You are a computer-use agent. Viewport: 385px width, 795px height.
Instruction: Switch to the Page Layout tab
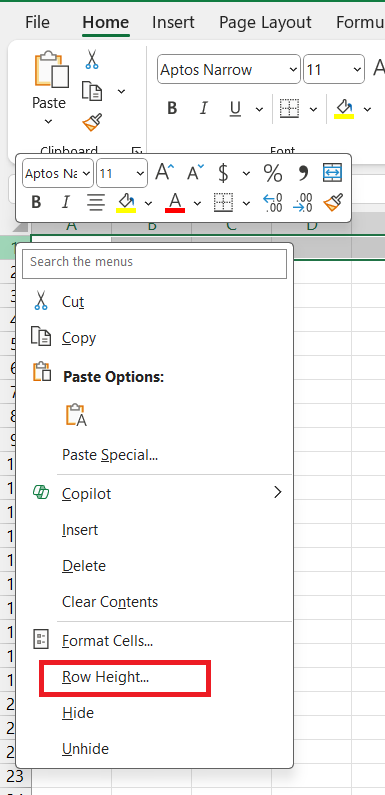(265, 22)
